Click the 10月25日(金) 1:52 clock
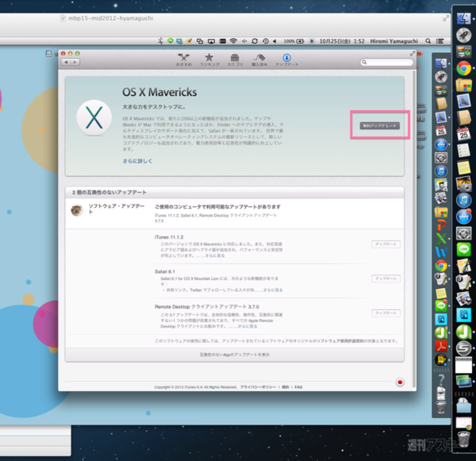Screen dimensions: 476x461 (x=342, y=41)
